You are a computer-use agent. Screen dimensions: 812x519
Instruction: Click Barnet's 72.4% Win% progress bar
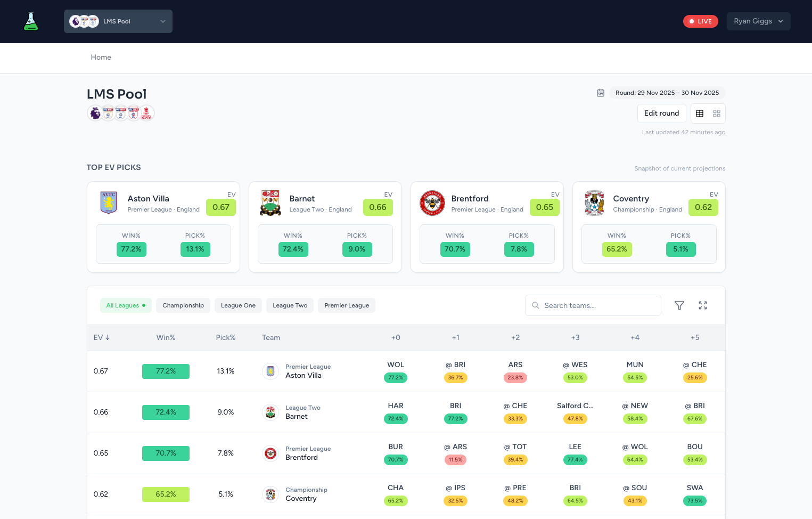click(166, 412)
